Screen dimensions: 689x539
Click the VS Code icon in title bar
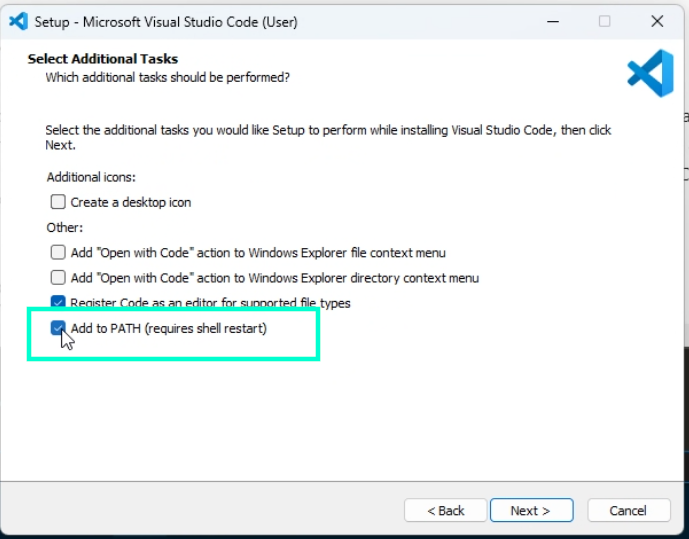(x=17, y=21)
